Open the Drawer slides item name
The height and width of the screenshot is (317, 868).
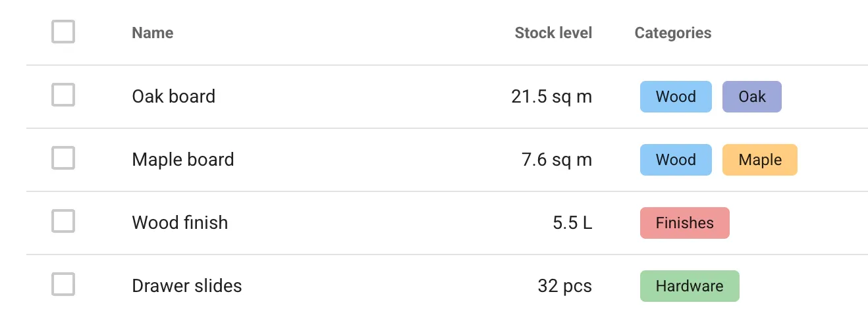pos(187,286)
